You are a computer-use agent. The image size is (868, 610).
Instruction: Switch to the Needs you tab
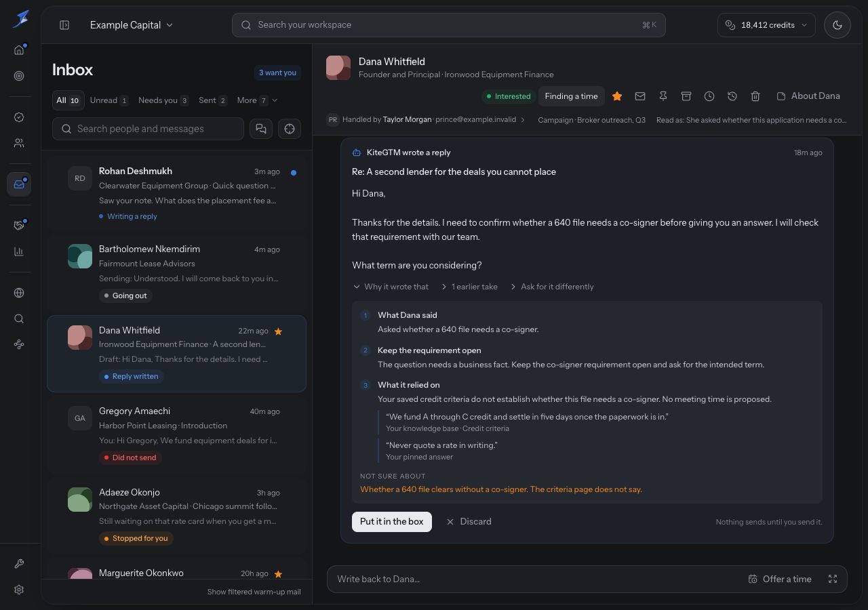point(163,100)
